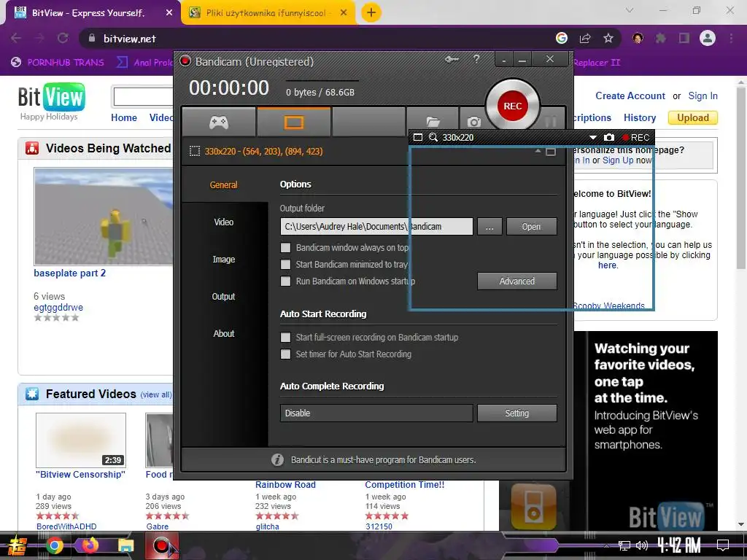Open the Output settings tab
Image resolution: width=747 pixels, height=560 pixels.
(223, 296)
